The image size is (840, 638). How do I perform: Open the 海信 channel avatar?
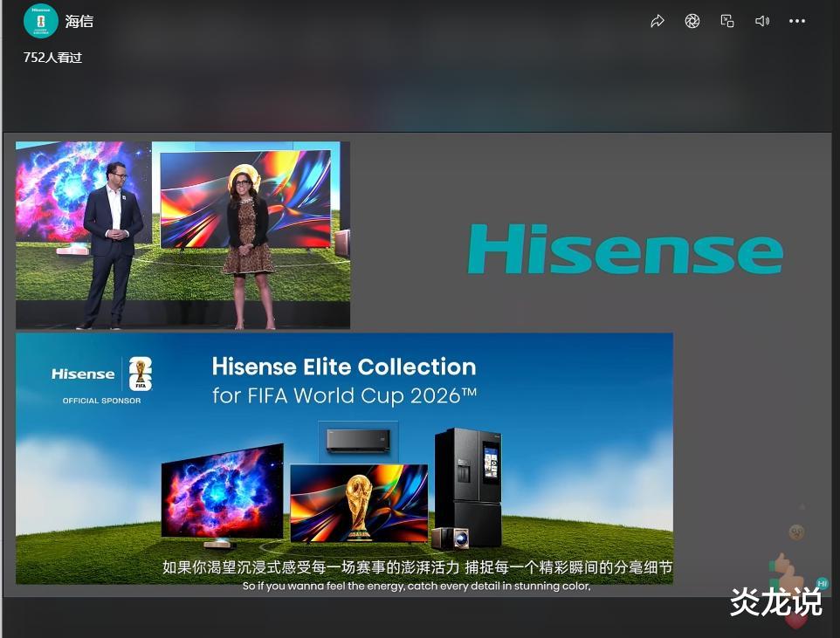click(41, 21)
